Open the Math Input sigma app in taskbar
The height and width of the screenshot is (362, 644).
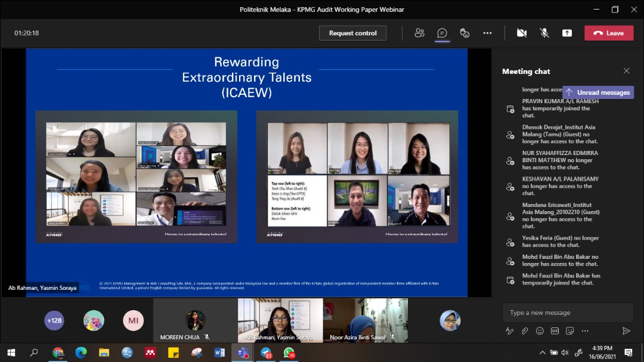(x=127, y=352)
